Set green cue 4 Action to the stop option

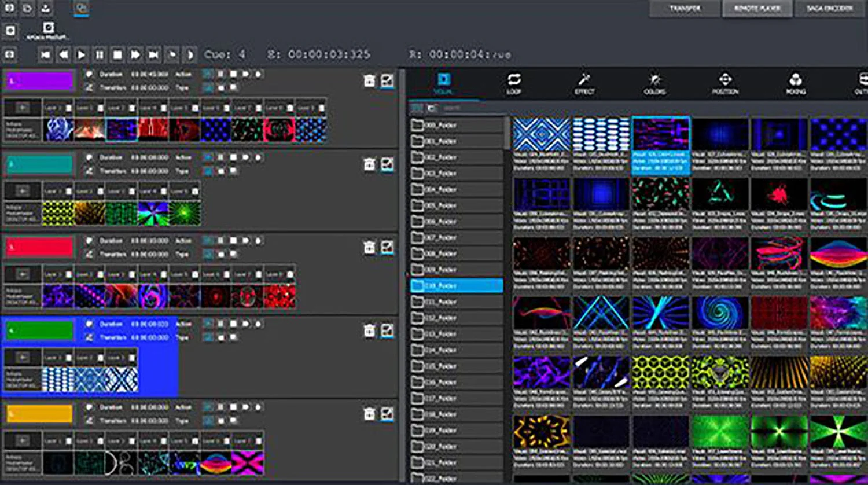tap(233, 324)
